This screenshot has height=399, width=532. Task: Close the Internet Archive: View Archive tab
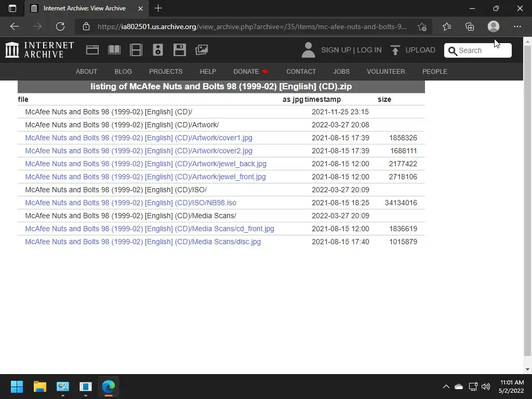point(140,8)
